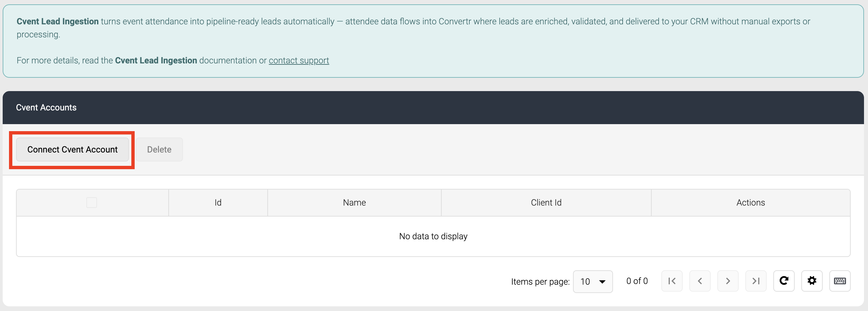Viewport: 868px width, 311px height.
Task: Go to the previous page
Action: (x=700, y=281)
